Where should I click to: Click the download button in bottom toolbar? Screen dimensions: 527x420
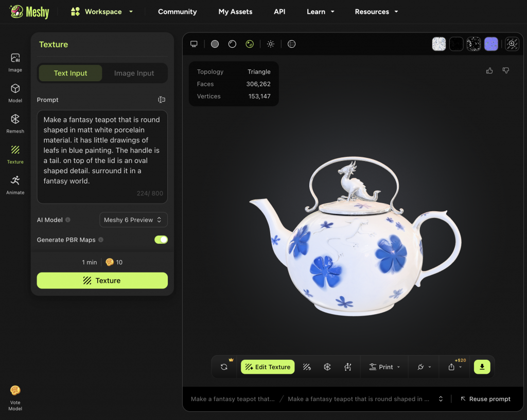pos(482,367)
